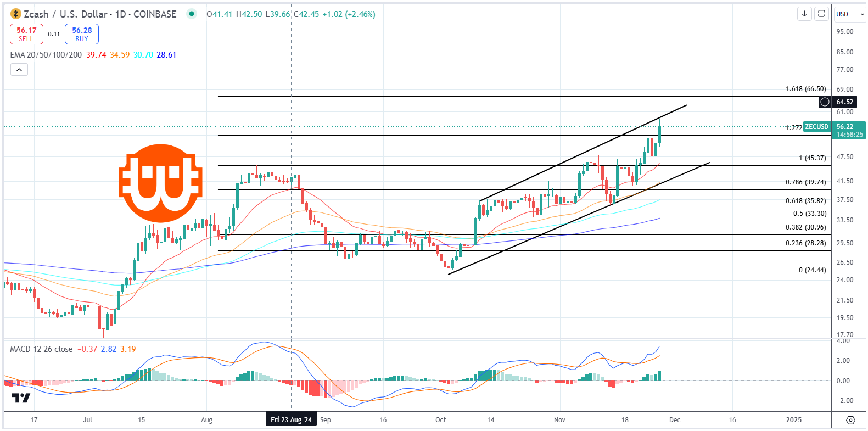Click the cyan EMA 100 value 30.70
The width and height of the screenshot is (868, 431).
(x=143, y=55)
